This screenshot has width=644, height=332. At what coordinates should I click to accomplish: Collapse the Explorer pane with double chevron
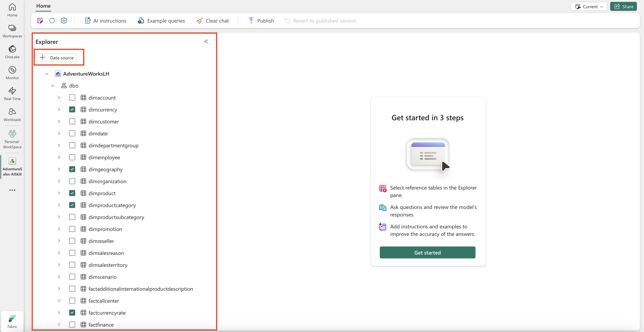206,41
